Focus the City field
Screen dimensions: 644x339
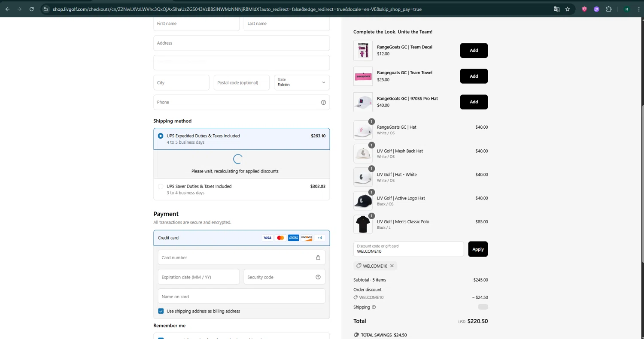[182, 82]
